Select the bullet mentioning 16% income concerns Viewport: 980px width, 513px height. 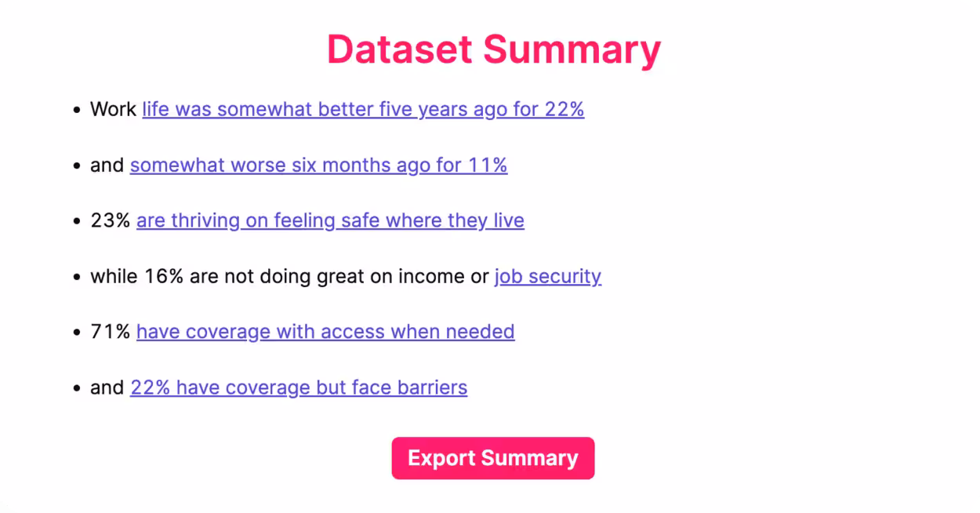[345, 276]
